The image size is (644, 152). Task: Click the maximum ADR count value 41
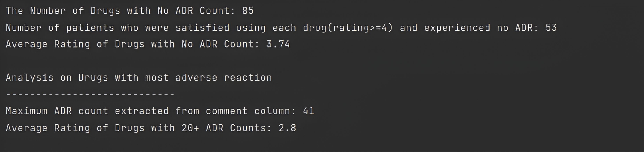pyautogui.click(x=308, y=111)
